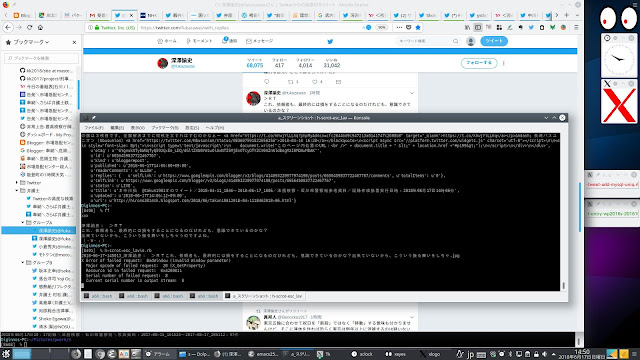Collapse the Twitter bookmark folder
The width and height of the screenshot is (640, 360).
(x=17, y=183)
